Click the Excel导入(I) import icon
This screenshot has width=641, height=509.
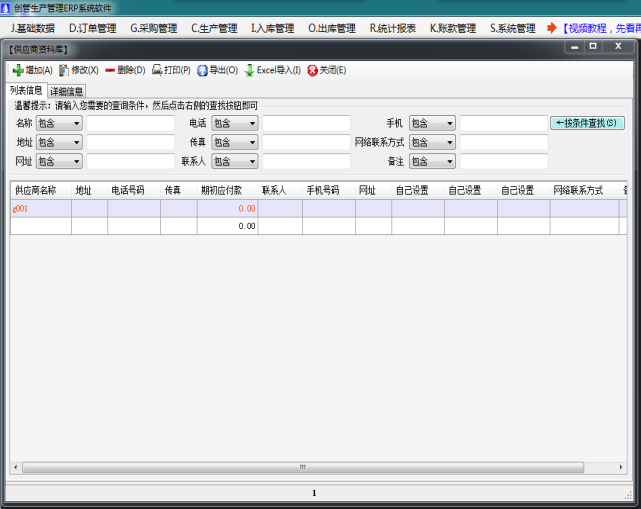coord(249,71)
